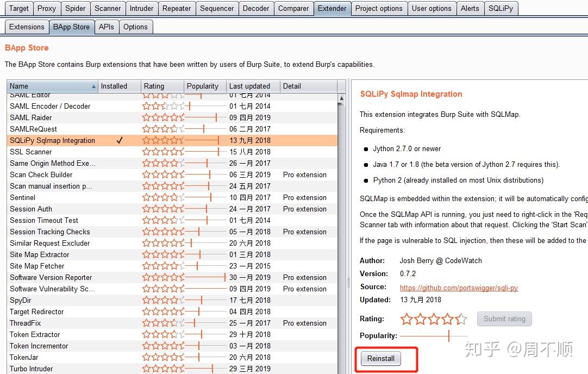Select the SAML Raider extension
Image resolution: width=588 pixels, height=374 pixels.
pyautogui.click(x=172, y=117)
